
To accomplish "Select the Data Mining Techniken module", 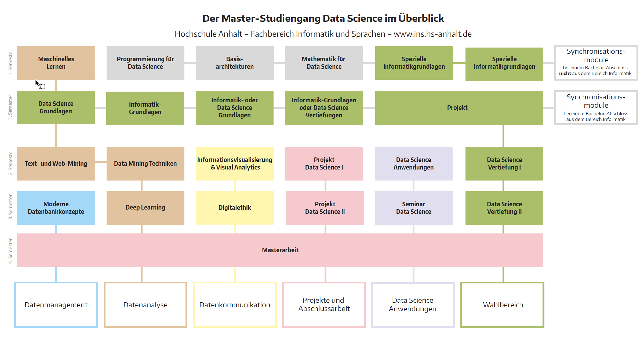I will [x=145, y=164].
